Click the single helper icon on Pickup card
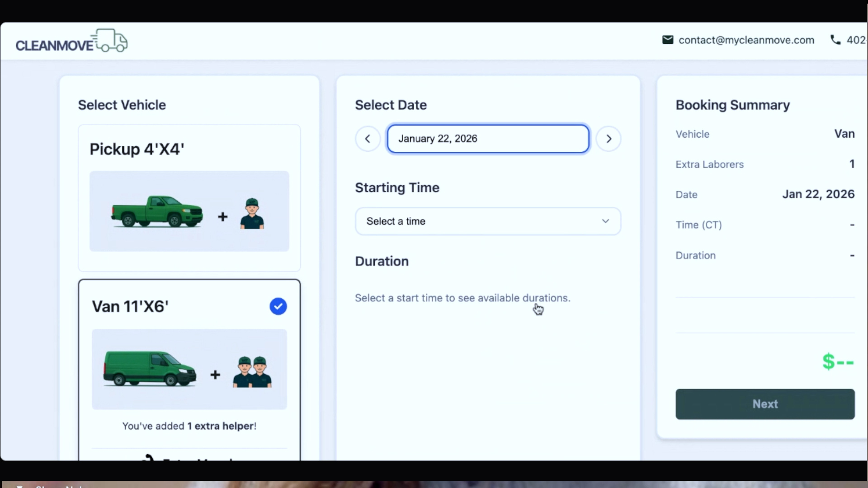The image size is (868, 488). coord(252,214)
